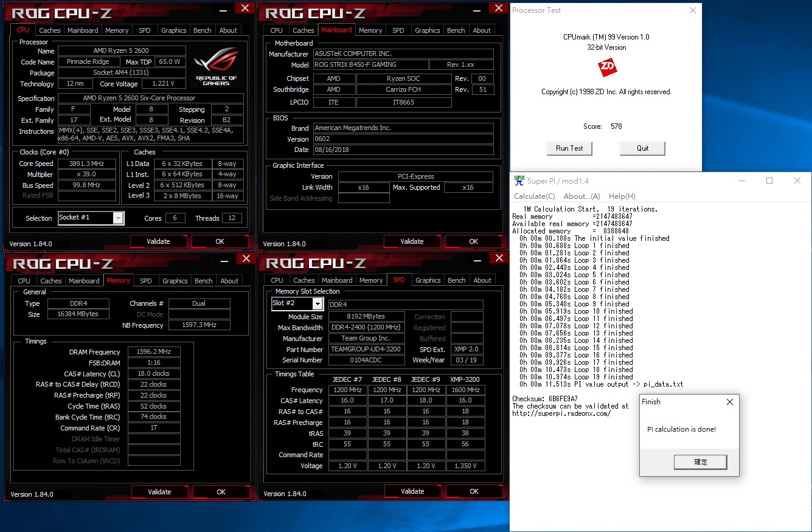Minimize the Super PI window
812x532 pixels.
pos(742,181)
